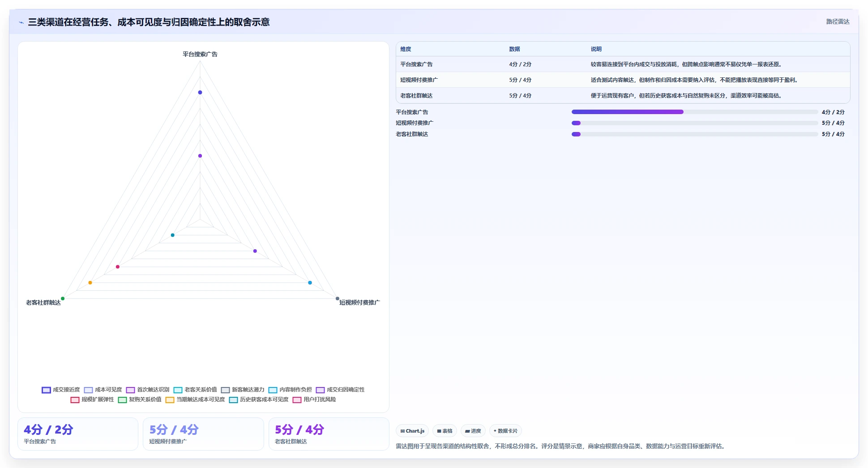The height and width of the screenshot is (468, 868).
Task: Hide the 老客关系价值 legend series
Action: point(195,390)
